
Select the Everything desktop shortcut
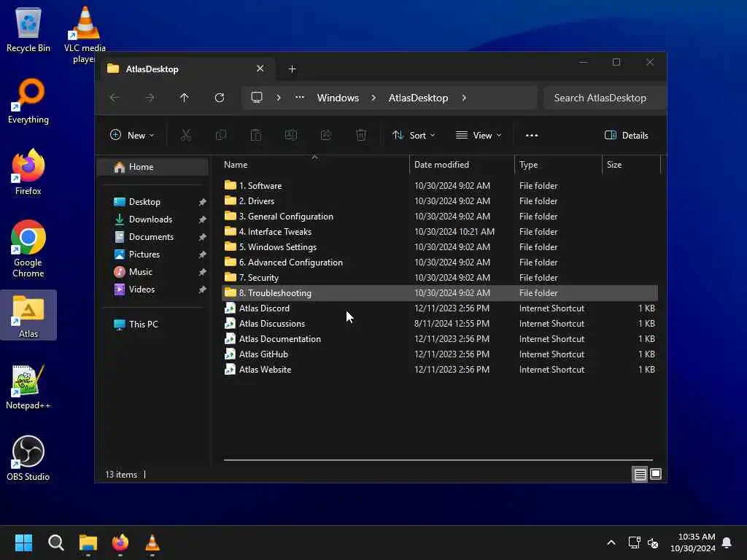(28, 101)
